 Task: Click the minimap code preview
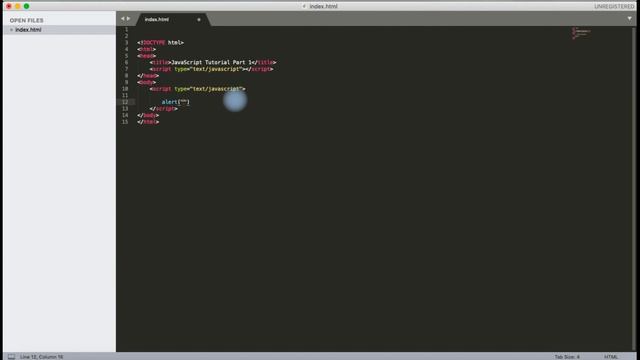(x=581, y=33)
